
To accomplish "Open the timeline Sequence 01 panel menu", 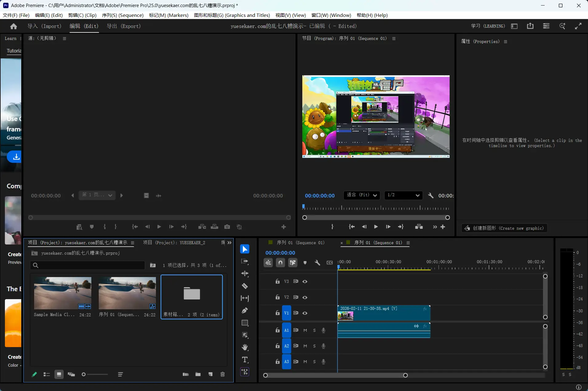I will point(408,243).
